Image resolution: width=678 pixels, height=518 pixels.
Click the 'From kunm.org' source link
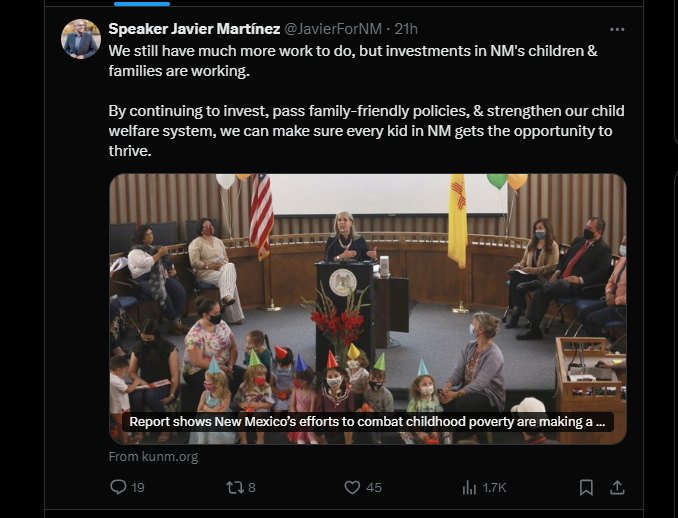click(x=153, y=457)
